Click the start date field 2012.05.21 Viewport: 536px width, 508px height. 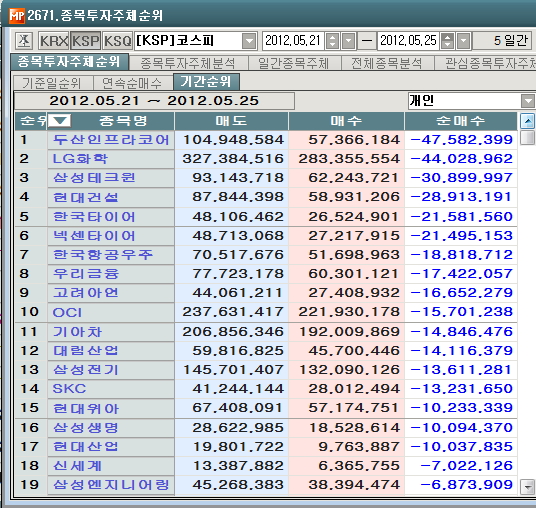pos(293,41)
